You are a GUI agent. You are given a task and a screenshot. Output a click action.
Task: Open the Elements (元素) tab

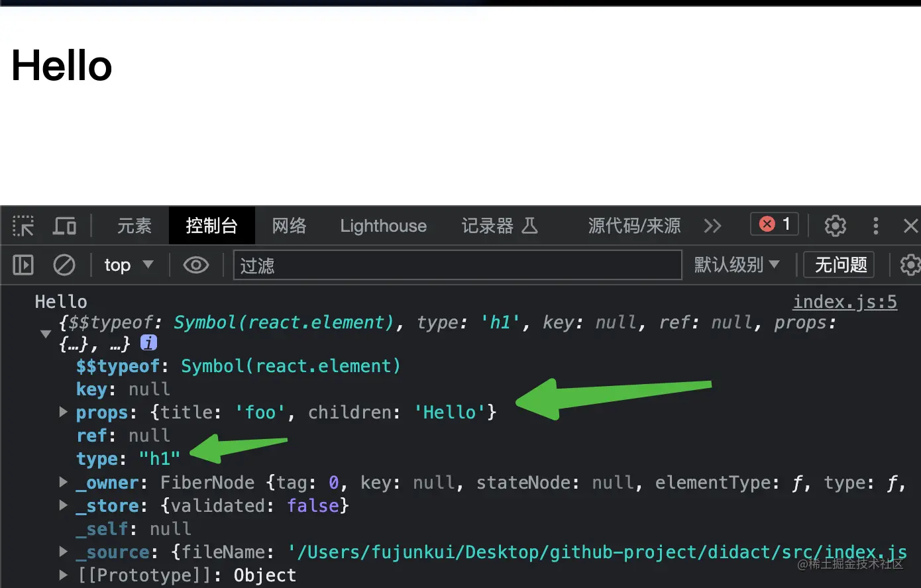coord(135,226)
